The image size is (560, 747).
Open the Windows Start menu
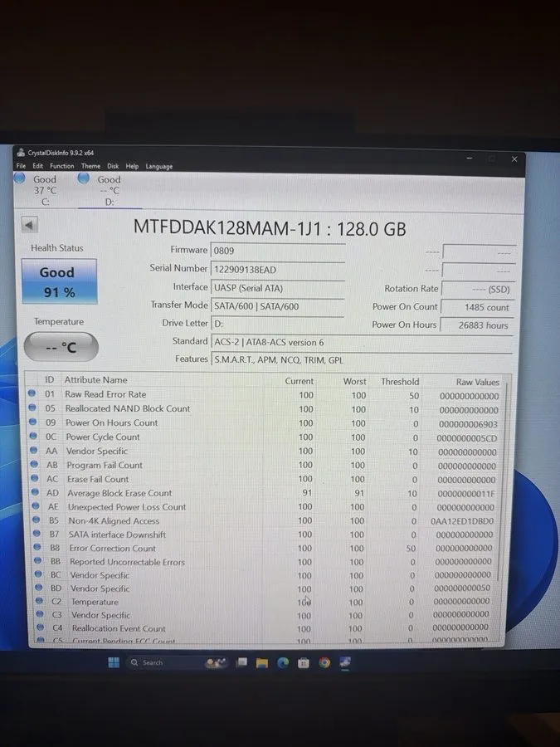pos(114,662)
